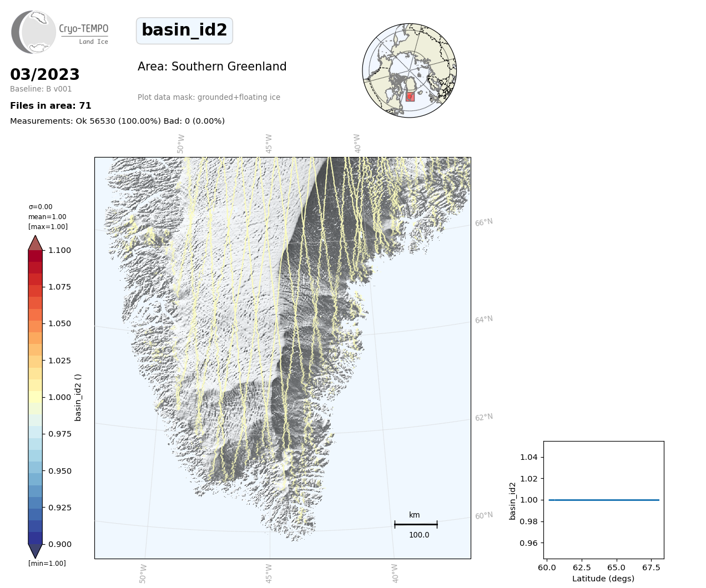
Task: Click the pale yellow colorbar band at 1.000
Action: pyautogui.click(x=36, y=397)
